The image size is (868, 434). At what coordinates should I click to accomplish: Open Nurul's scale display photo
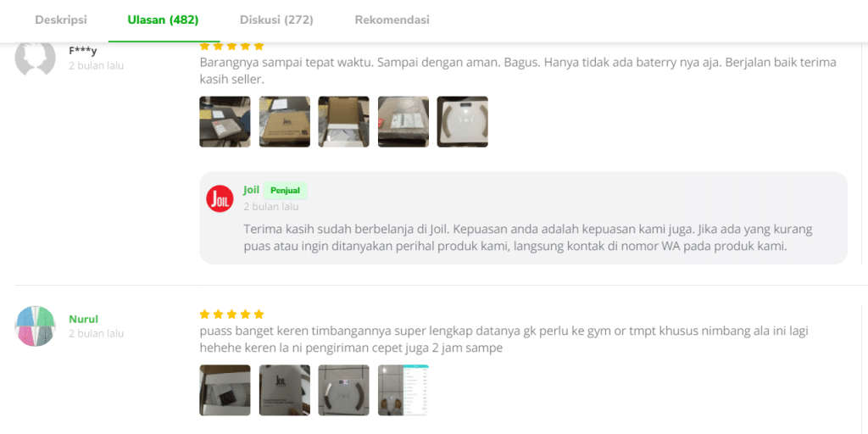click(x=344, y=390)
